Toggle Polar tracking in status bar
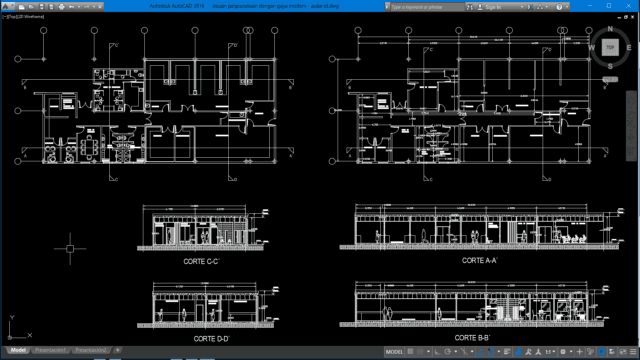 pyautogui.click(x=447, y=351)
